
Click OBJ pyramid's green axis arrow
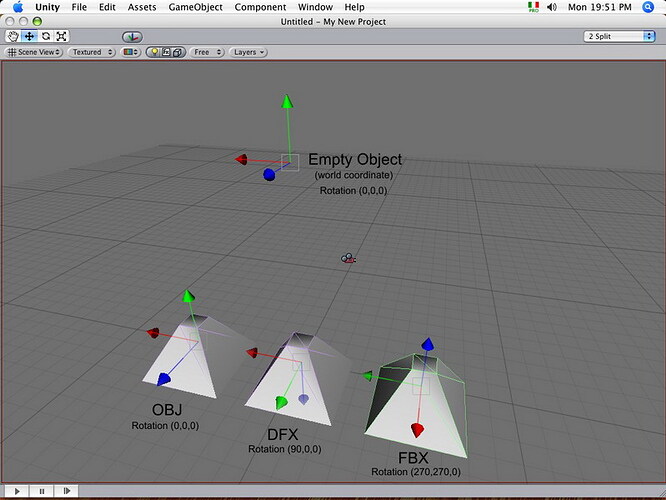(x=188, y=296)
